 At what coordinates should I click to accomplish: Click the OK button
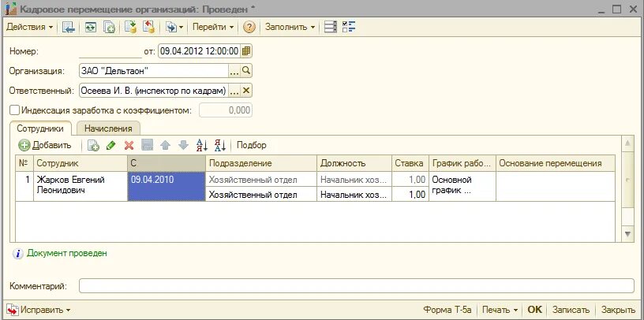(x=534, y=310)
